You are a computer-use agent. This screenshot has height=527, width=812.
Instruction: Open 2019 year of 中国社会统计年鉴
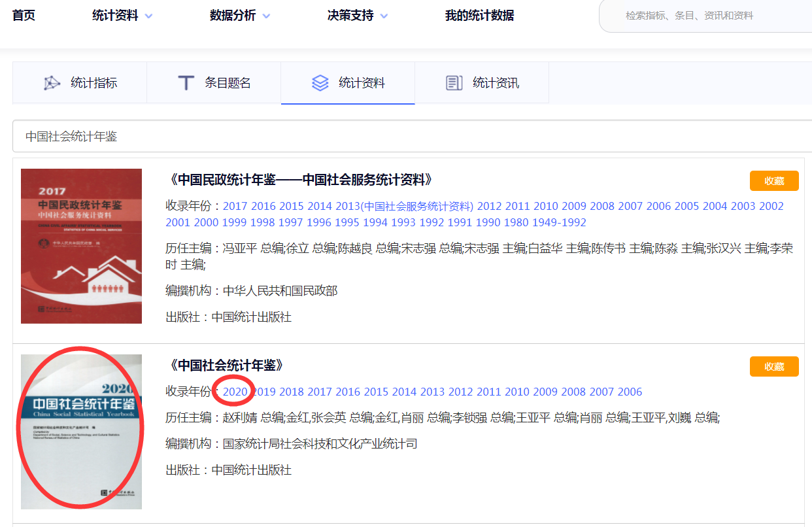tap(263, 392)
